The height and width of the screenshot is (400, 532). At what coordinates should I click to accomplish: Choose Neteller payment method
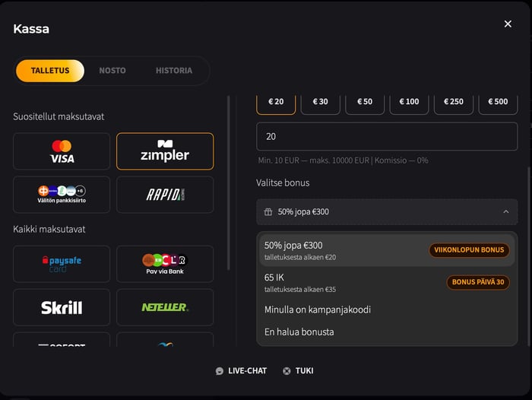coord(165,307)
